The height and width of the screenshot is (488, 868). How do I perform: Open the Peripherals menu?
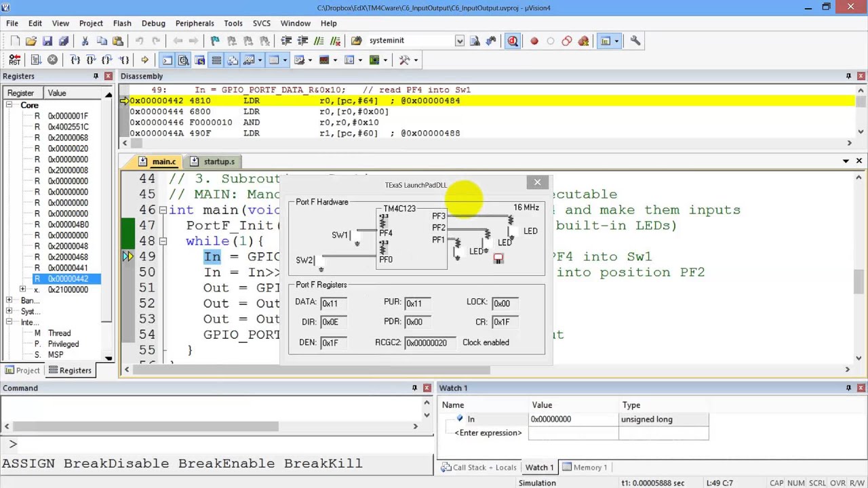click(x=195, y=23)
